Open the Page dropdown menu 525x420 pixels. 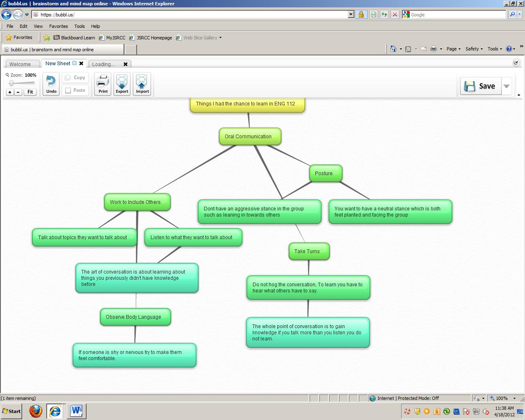click(452, 48)
